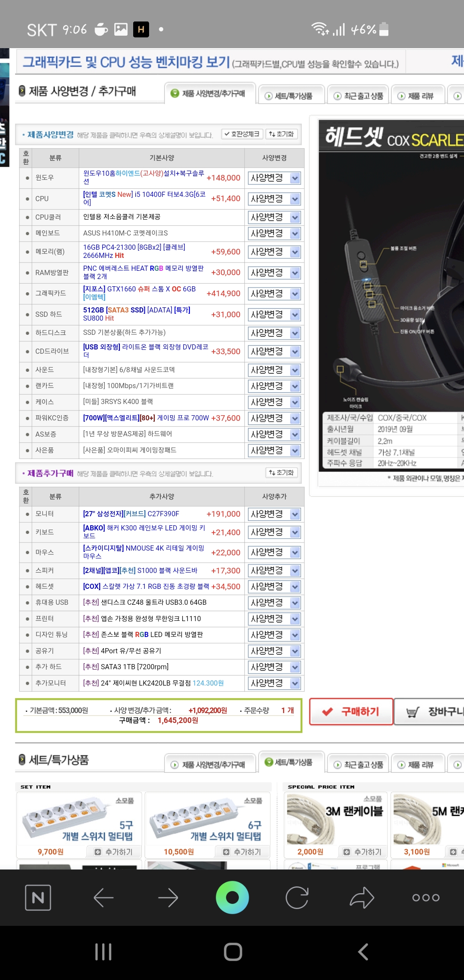Open 사양변경 dropdown for 모니터 row

(274, 514)
